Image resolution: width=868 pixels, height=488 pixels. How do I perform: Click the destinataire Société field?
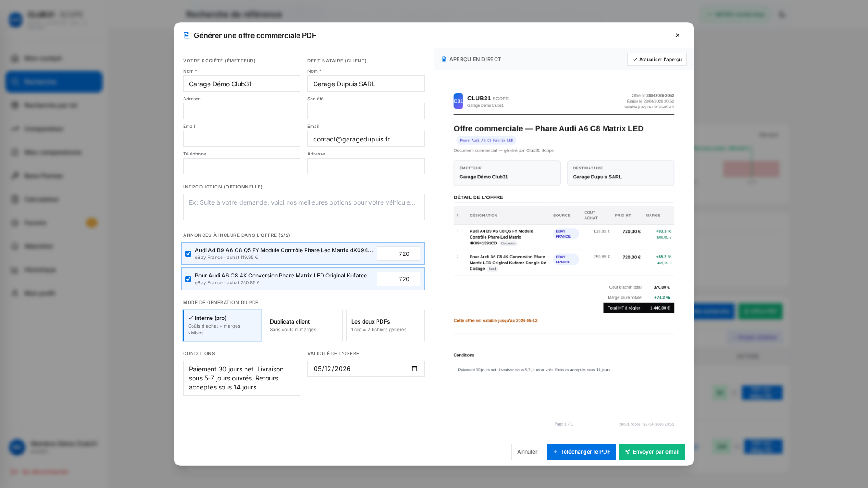(366, 111)
